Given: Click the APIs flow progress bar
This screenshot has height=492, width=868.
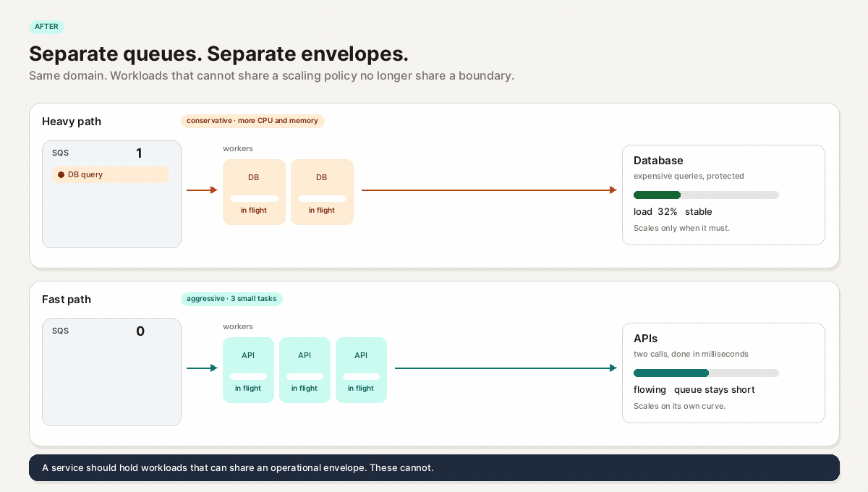Looking at the screenshot, I should pos(706,373).
